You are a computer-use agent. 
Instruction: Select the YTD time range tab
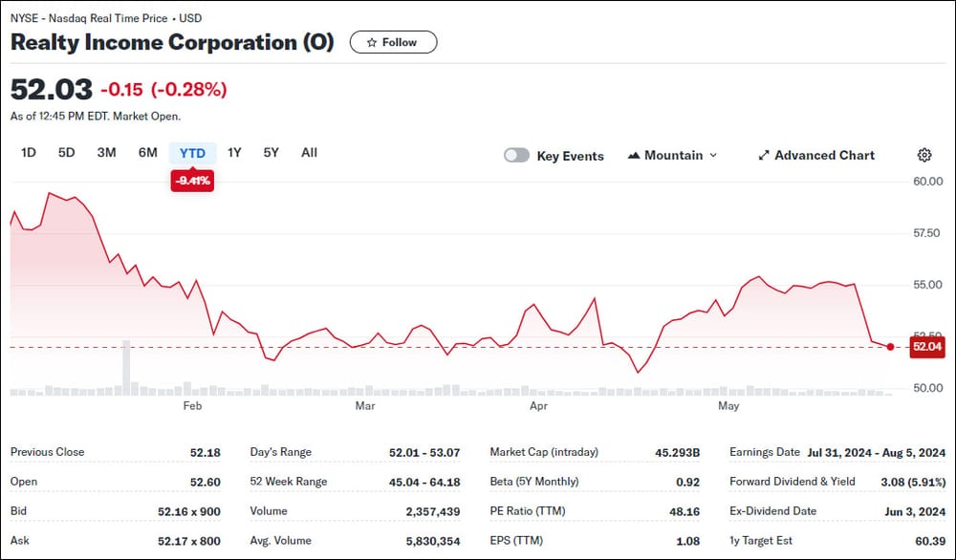point(192,153)
